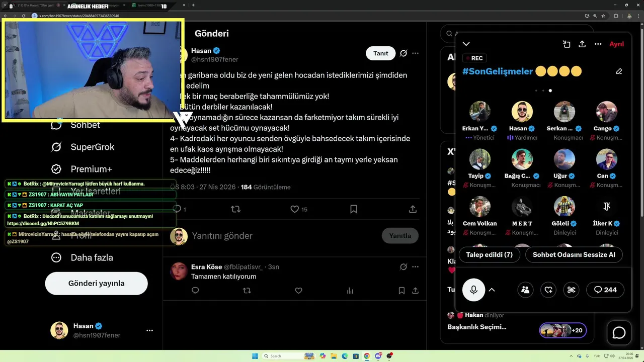Click the Gönderi yayınla button
Viewport: 644px width, 362px height.
coord(96,284)
